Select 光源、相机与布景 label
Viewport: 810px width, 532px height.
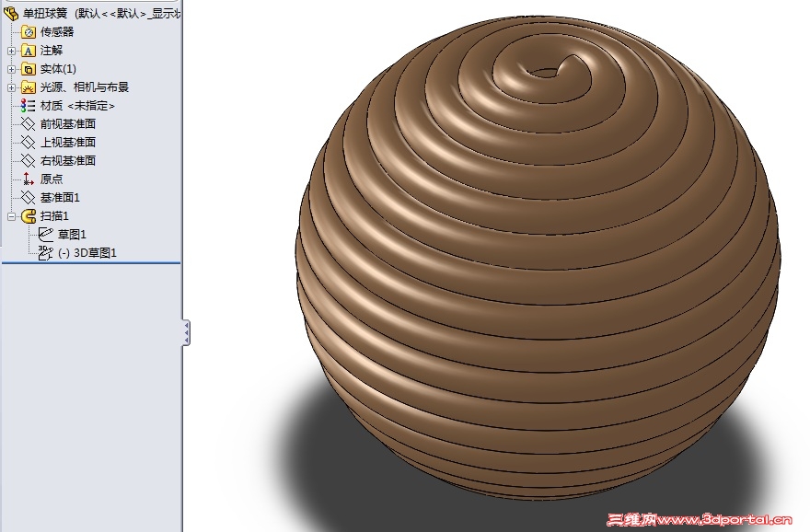pos(84,87)
